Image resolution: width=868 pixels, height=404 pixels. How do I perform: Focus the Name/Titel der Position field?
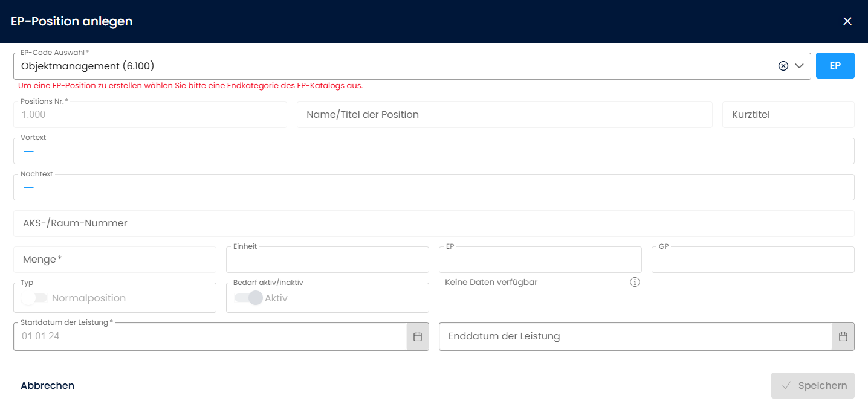click(504, 115)
